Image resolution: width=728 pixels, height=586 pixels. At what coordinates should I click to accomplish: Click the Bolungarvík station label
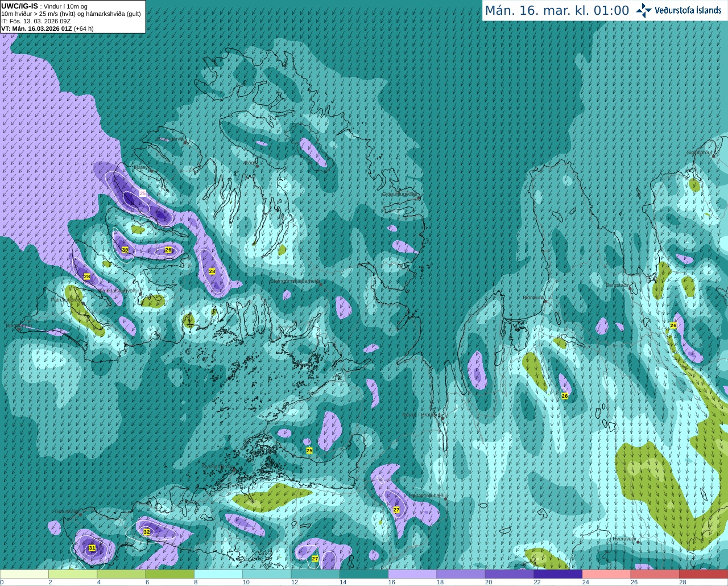point(171,139)
